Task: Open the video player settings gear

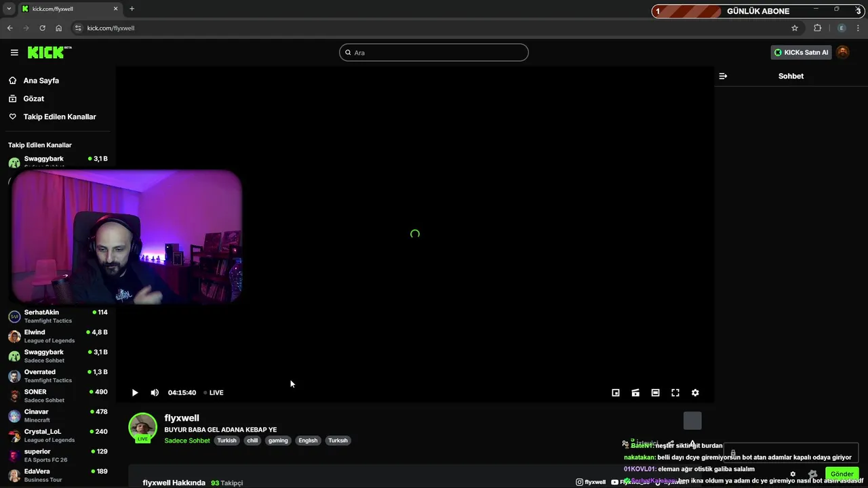Action: pos(695,392)
